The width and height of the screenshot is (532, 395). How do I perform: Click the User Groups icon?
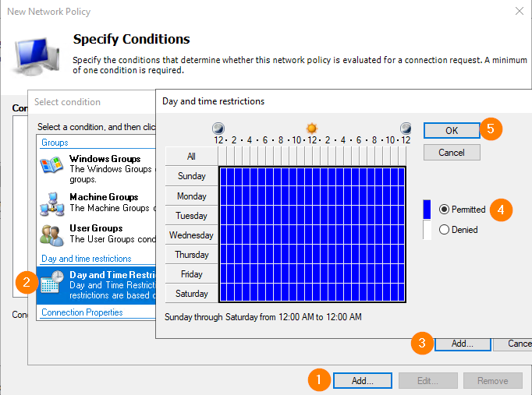click(52, 235)
